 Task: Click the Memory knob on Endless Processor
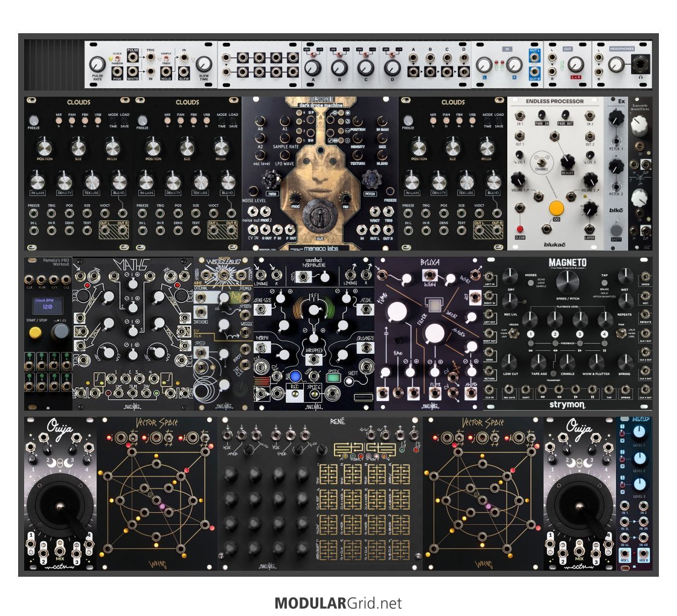[x=567, y=162]
